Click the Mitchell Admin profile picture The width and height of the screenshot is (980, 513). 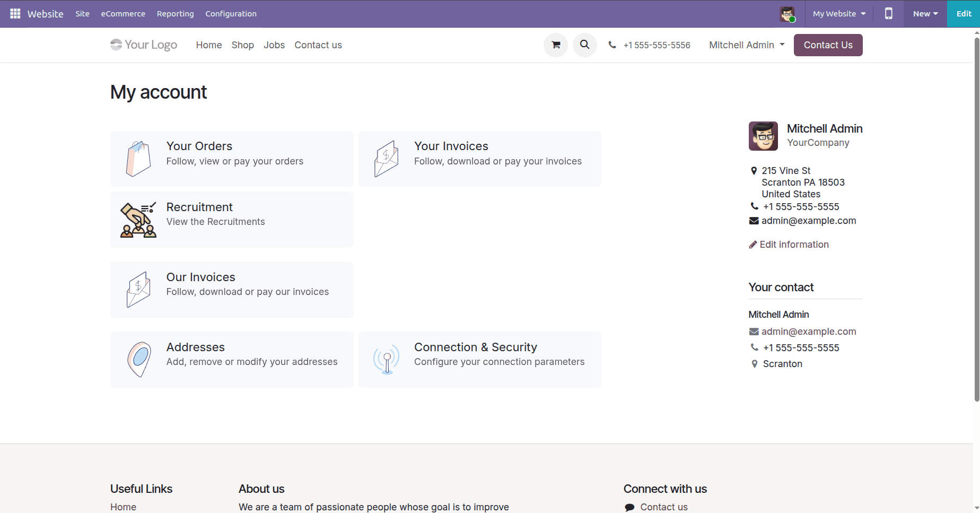coord(787,14)
